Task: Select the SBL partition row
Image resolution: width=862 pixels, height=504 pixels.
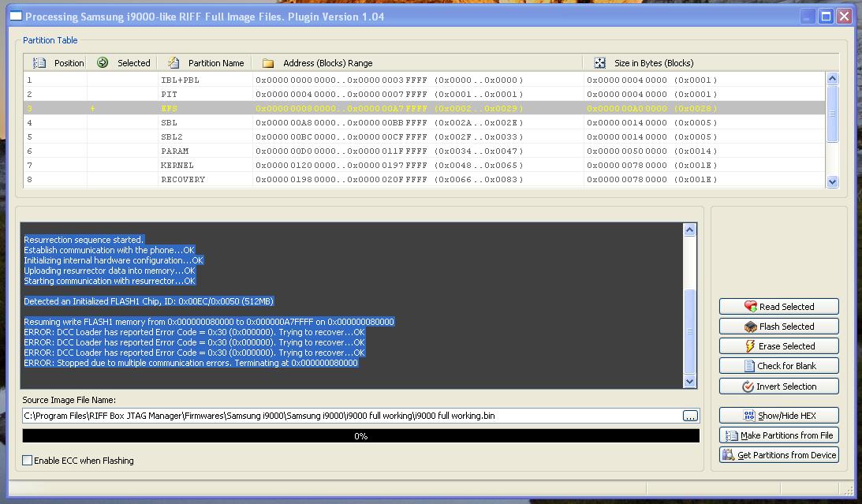Action: tap(424, 122)
